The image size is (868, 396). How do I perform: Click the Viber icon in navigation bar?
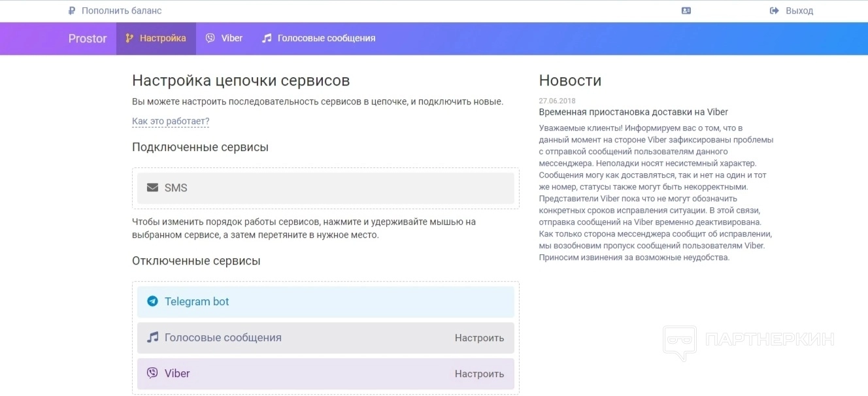pyautogui.click(x=210, y=38)
